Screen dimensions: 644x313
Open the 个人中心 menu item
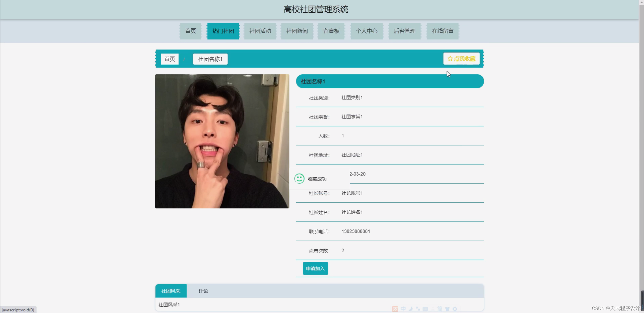[367, 31]
